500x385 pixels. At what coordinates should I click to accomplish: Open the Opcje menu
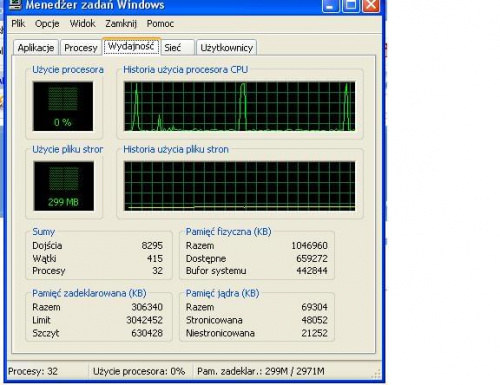[x=47, y=24]
